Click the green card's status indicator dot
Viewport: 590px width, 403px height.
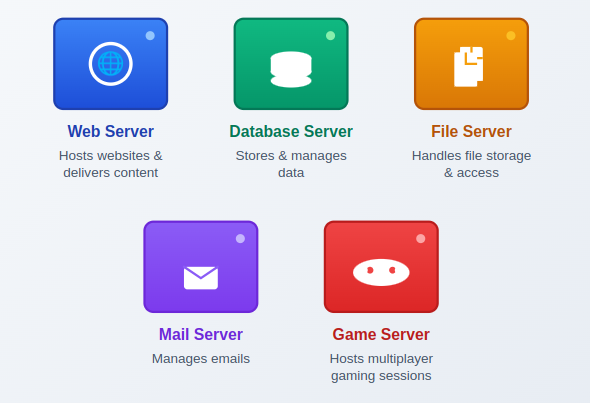pyautogui.click(x=330, y=36)
